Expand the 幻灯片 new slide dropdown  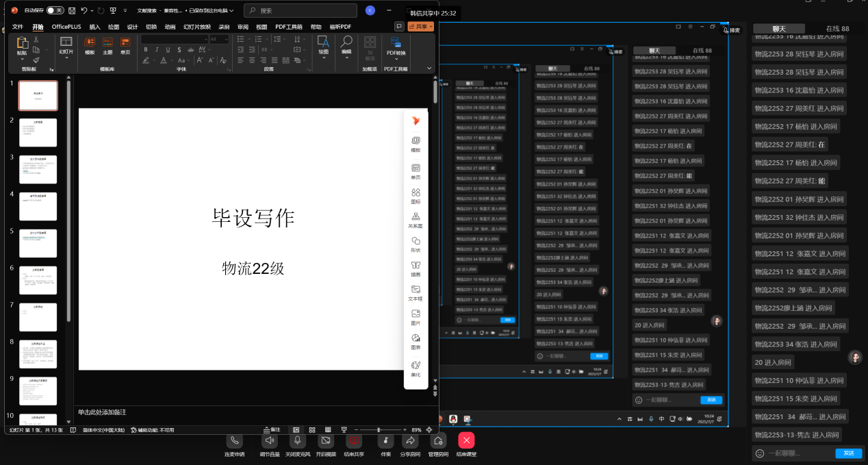click(66, 52)
